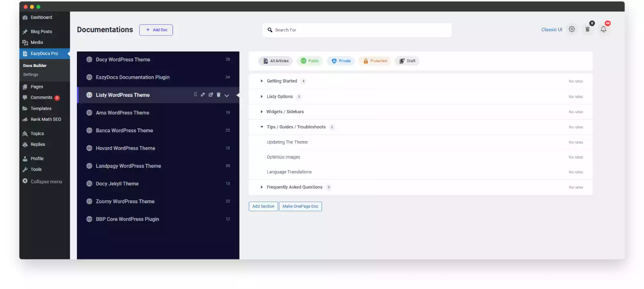Expand the Frequently Asked Questions section
Screen dimensions: 644x289
[x=262, y=187]
